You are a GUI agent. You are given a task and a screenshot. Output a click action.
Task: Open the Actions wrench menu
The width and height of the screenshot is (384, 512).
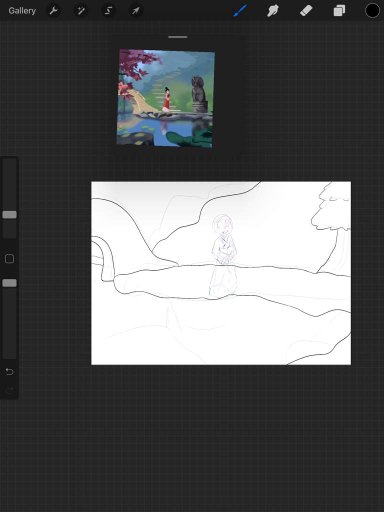tap(53, 11)
